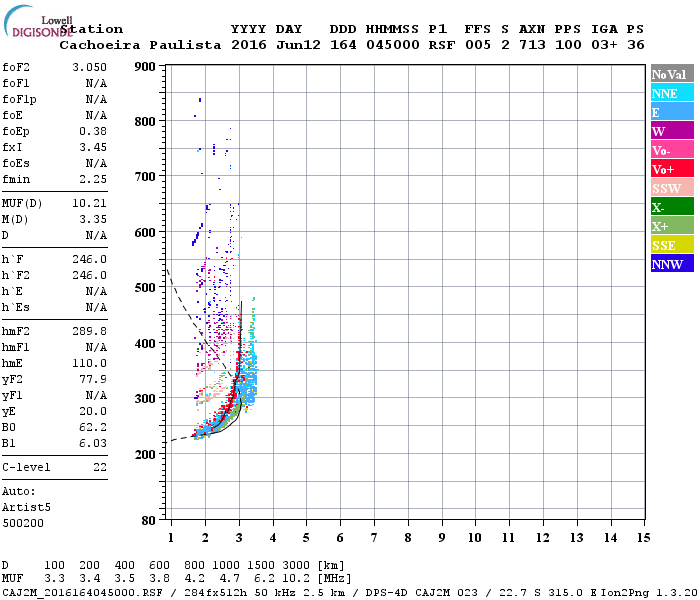Click the foF2 value 3.050
The width and height of the screenshot is (700, 600).
[x=89, y=67]
